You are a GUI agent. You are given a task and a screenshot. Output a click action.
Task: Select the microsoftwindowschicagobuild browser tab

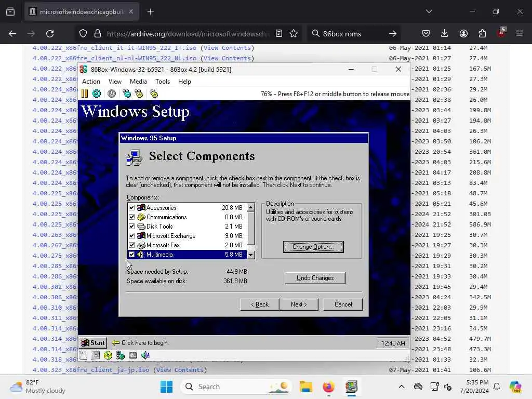pyautogui.click(x=82, y=12)
